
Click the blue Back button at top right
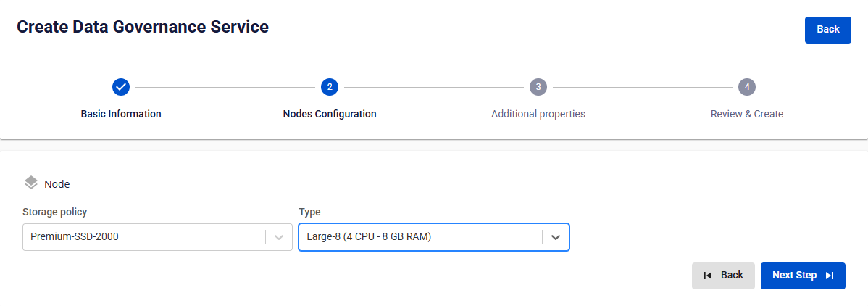click(827, 30)
